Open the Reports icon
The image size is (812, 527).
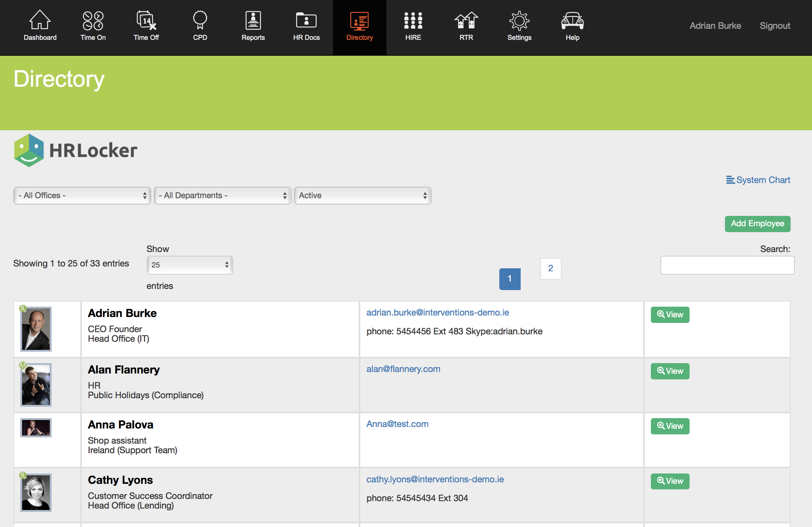[253, 20]
